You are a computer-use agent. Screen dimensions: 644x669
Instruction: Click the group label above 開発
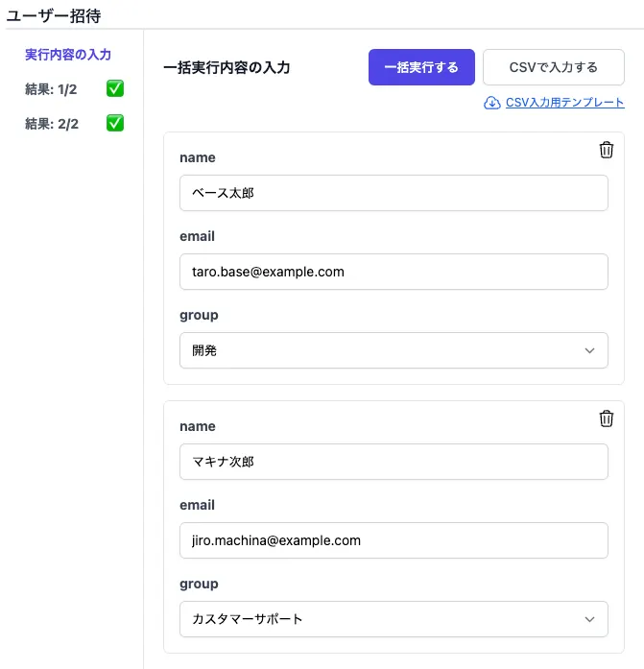(199, 315)
